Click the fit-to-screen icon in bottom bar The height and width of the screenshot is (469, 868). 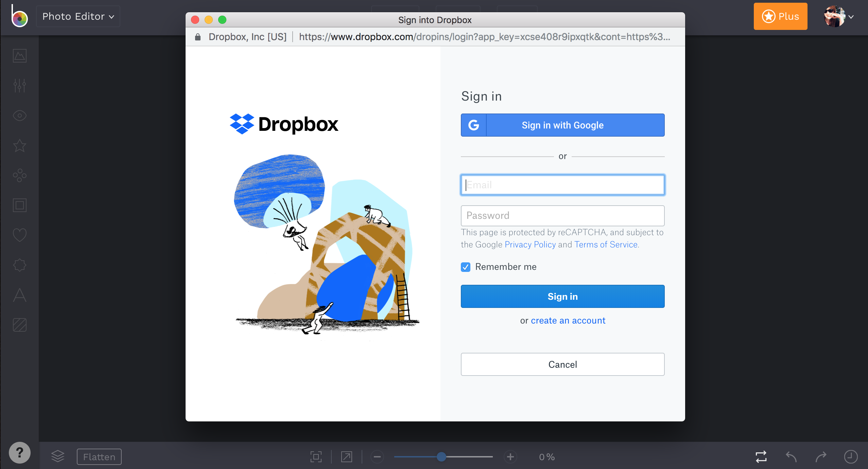316,457
